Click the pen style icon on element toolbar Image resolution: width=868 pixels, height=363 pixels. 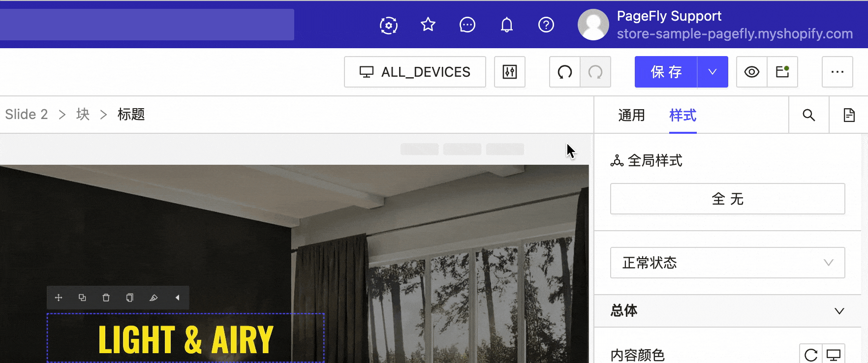(154, 298)
